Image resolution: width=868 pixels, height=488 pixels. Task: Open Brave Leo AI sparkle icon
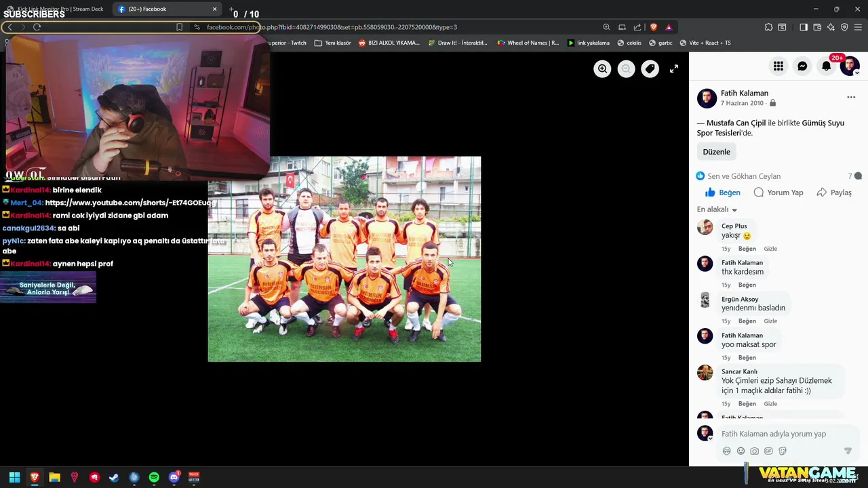pos(831,27)
